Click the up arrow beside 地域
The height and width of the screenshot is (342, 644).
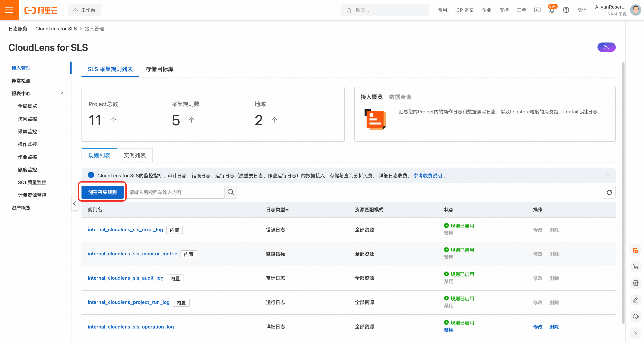[274, 120]
